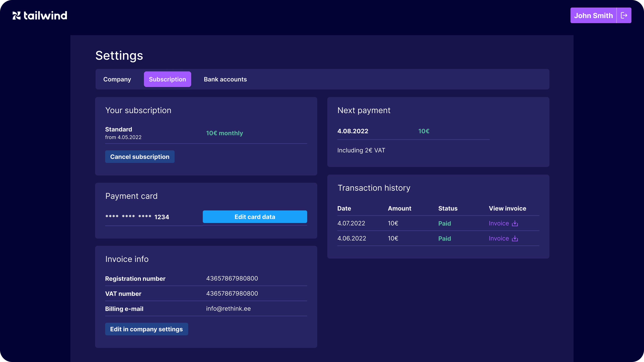644x362 pixels.
Task: Select the Subscription tab
Action: [168, 79]
